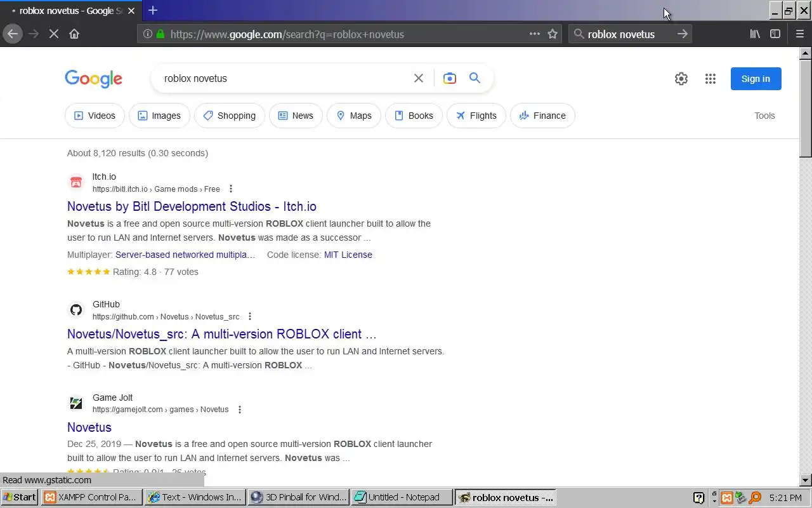The image size is (812, 508).
Task: Submit browser search with arrow icon
Action: [x=682, y=34]
